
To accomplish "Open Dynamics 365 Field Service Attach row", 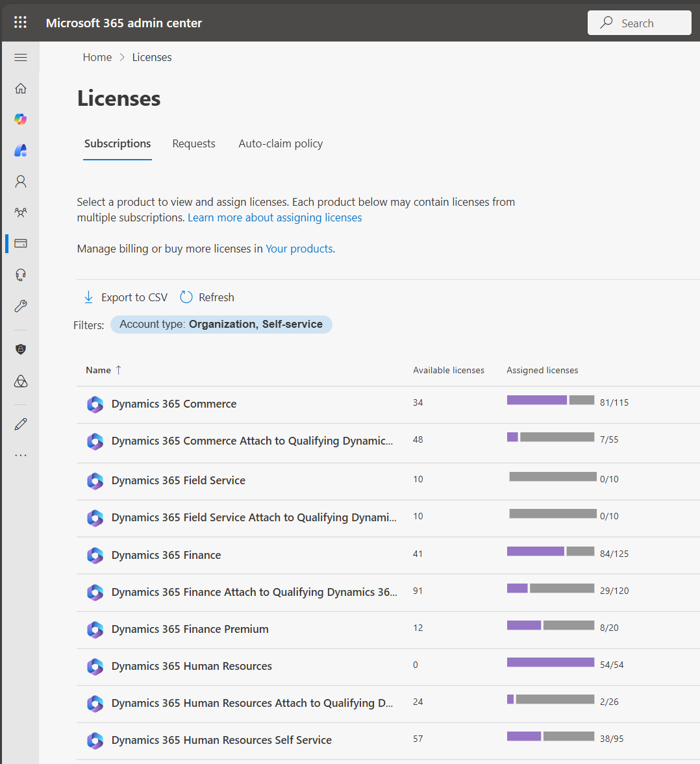I will pos(254,517).
